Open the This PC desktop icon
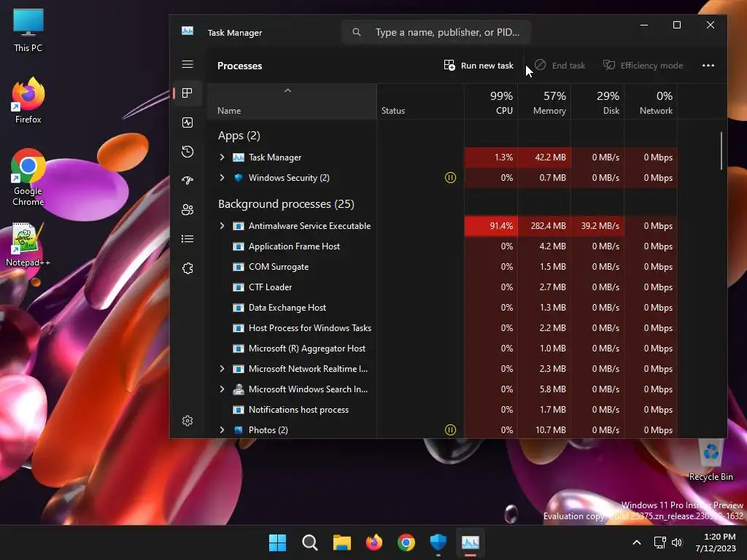Screen dimensions: 747x560 tap(28, 30)
